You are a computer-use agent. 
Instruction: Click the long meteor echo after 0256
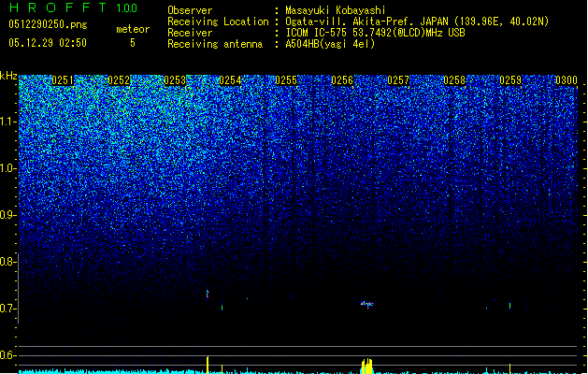coord(367,304)
